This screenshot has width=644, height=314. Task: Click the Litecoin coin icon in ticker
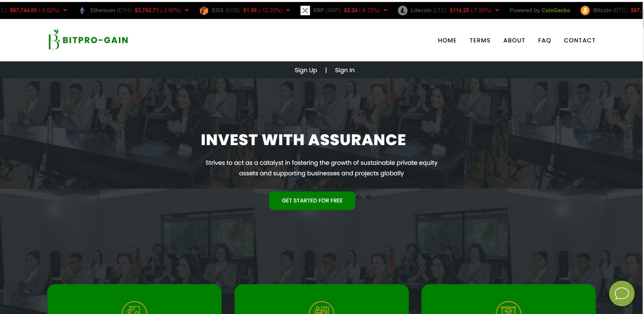(403, 11)
